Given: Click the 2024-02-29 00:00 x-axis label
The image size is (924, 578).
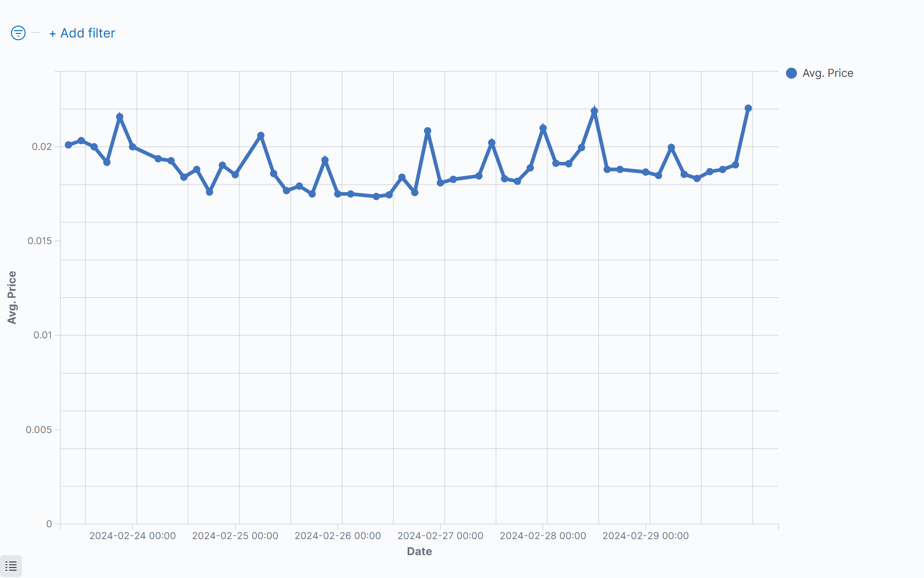Looking at the screenshot, I should point(645,536).
